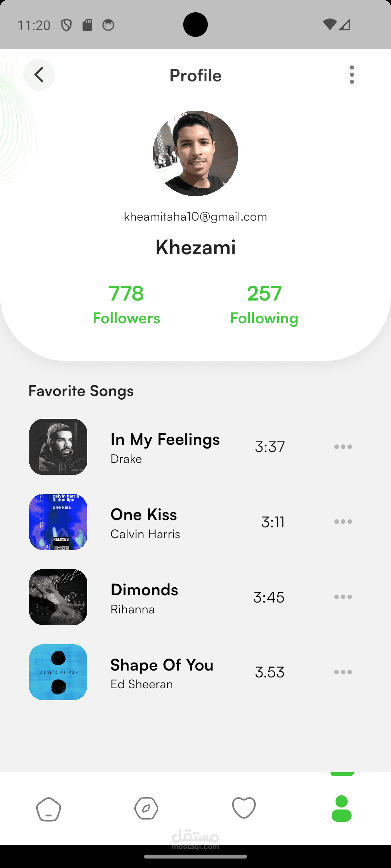Tap the back arrow button

coord(39,75)
